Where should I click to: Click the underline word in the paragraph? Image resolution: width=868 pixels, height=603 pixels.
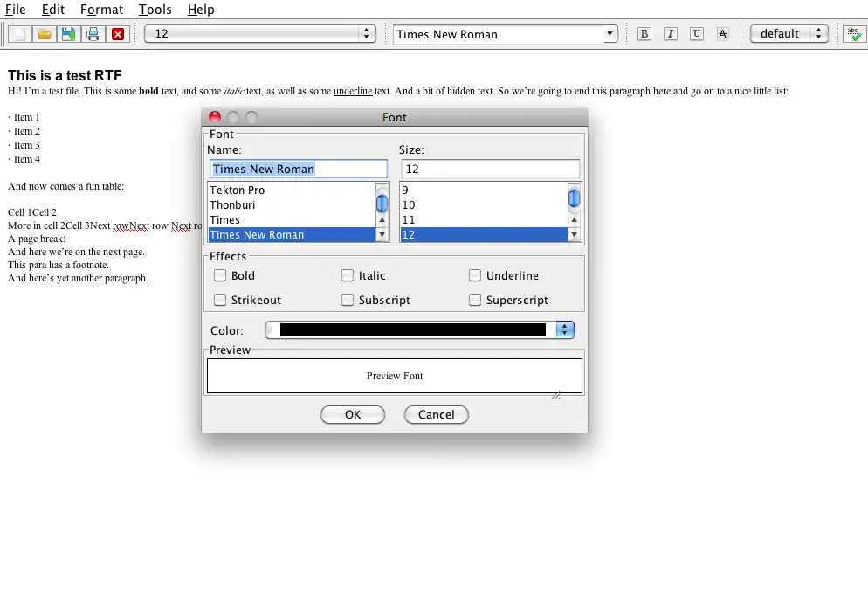[x=353, y=92]
